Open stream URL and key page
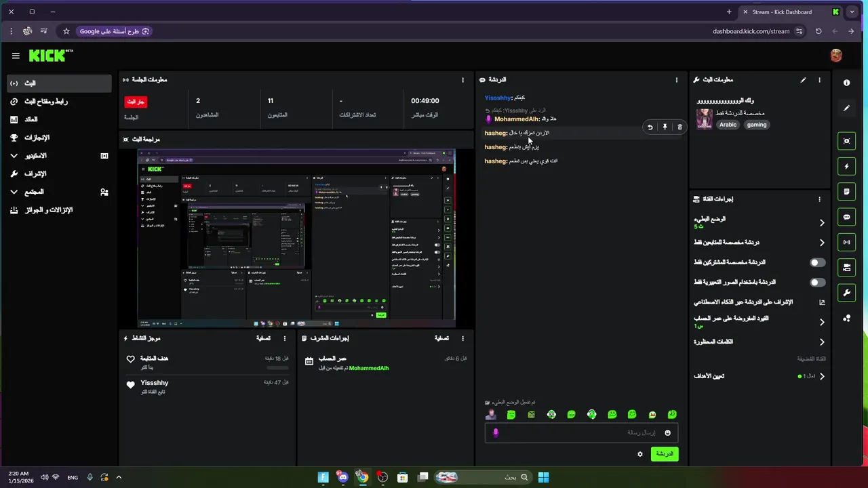This screenshot has width=868, height=488. coord(60,102)
